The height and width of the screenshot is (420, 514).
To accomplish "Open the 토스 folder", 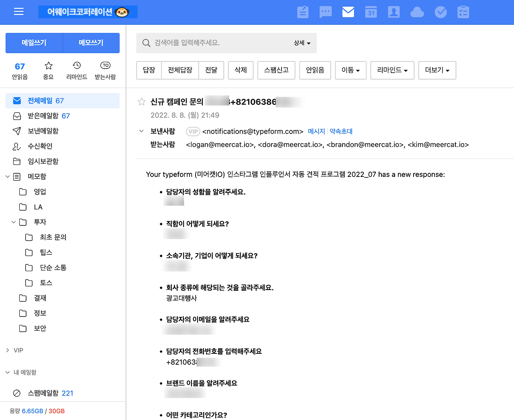I will click(x=46, y=283).
